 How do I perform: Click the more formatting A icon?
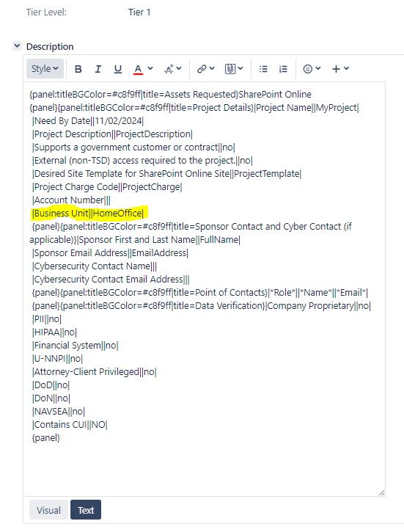[169, 69]
